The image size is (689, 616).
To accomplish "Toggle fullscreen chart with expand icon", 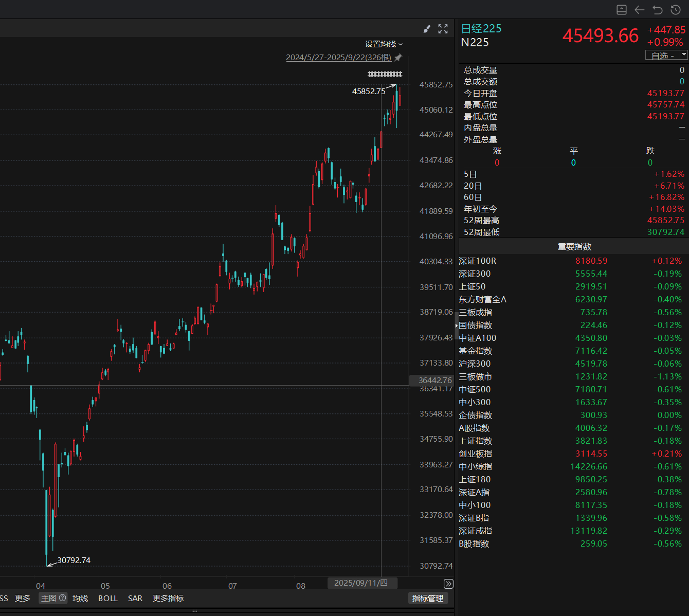I will [443, 29].
